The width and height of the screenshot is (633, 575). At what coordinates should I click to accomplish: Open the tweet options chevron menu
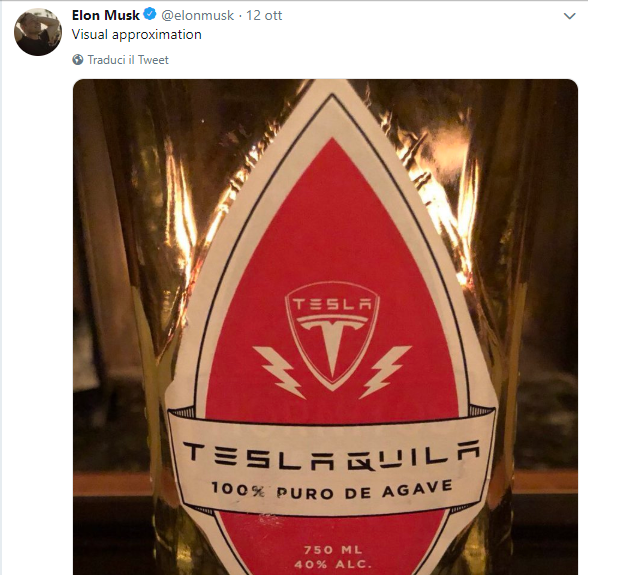click(570, 16)
